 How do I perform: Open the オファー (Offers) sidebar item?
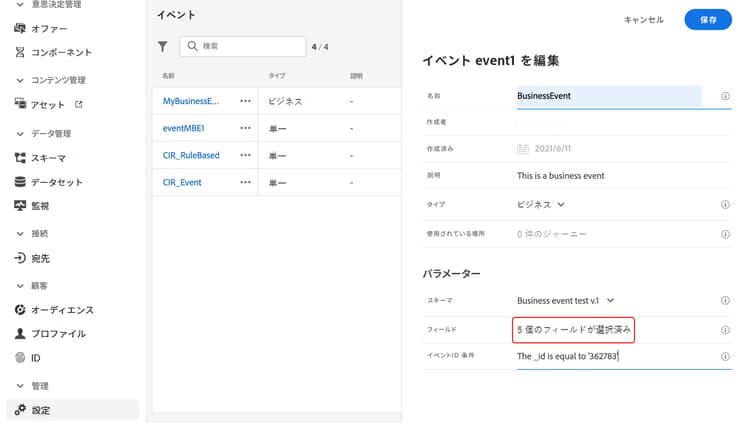[41, 29]
